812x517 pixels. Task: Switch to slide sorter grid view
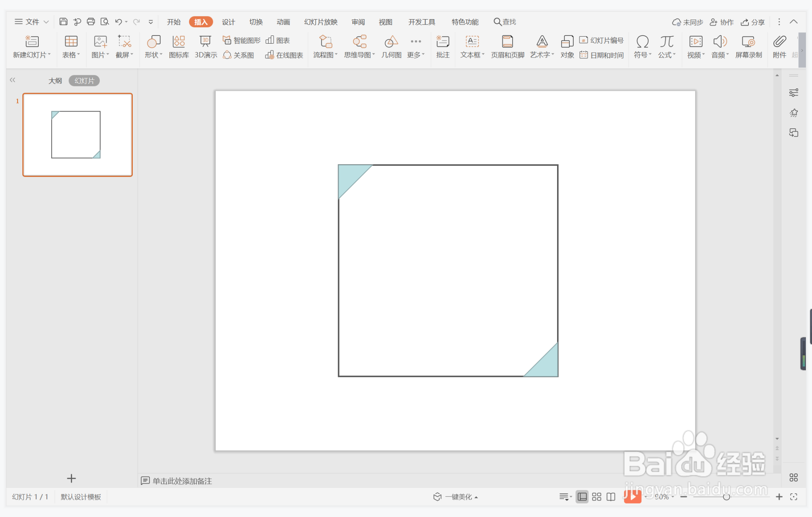click(x=597, y=497)
